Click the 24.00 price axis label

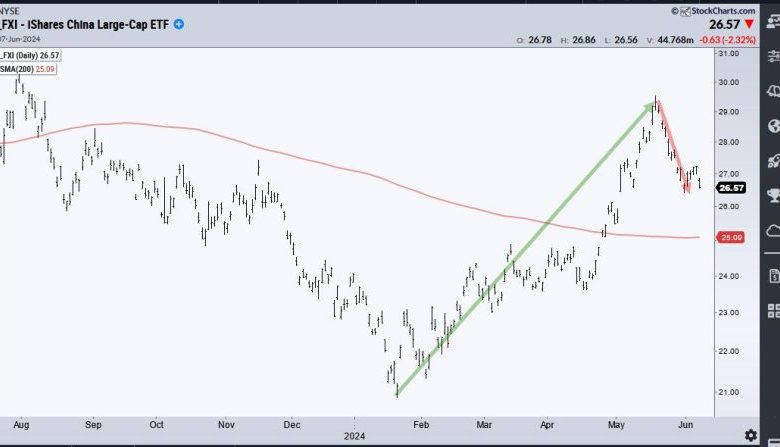729,276
